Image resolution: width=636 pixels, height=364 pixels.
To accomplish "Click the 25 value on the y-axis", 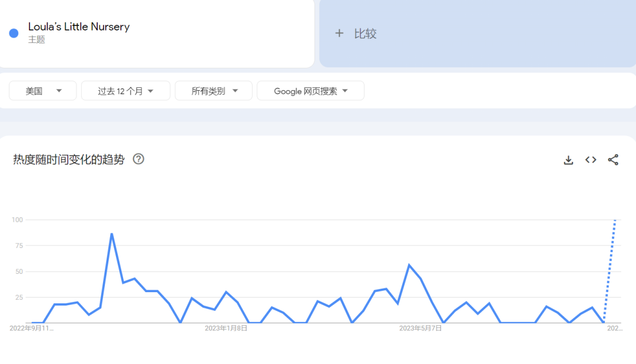I will coord(19,297).
